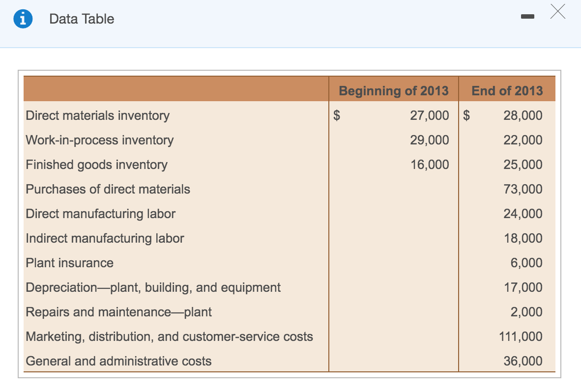This screenshot has height=392, width=581.
Task: Select the Beginning of 2013 column header
Action: [x=393, y=90]
